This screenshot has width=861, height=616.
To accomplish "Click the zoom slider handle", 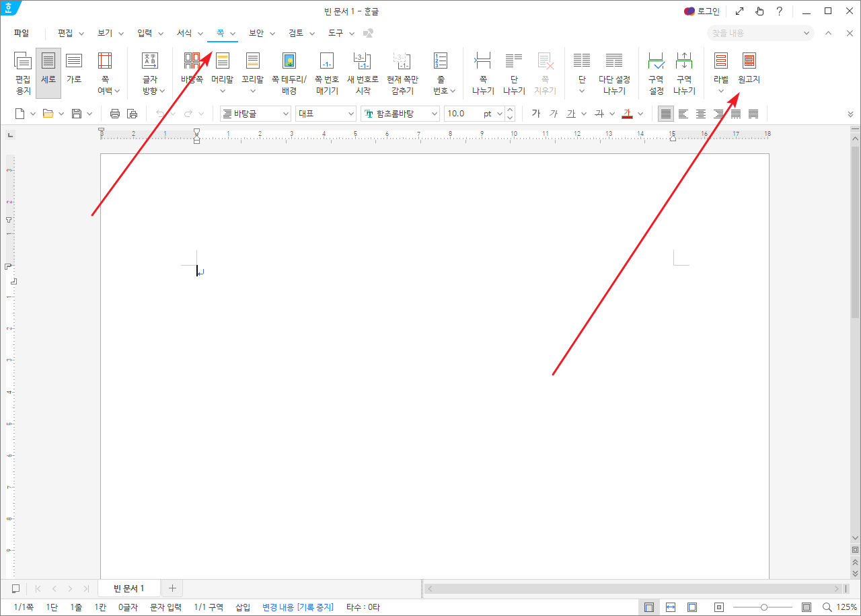I will pos(764,607).
